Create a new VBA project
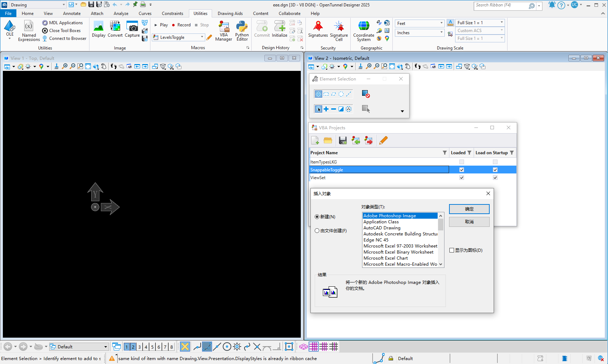The image size is (608, 364). [x=315, y=140]
